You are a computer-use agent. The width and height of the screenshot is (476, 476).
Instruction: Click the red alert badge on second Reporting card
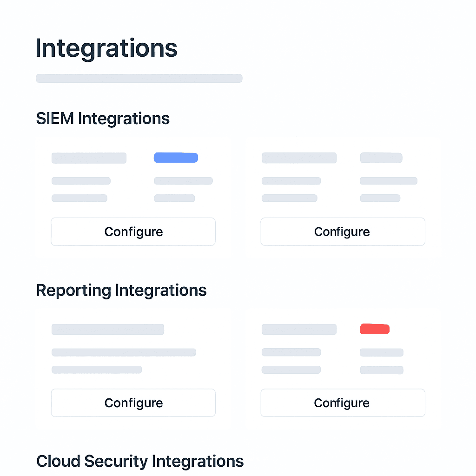click(374, 329)
